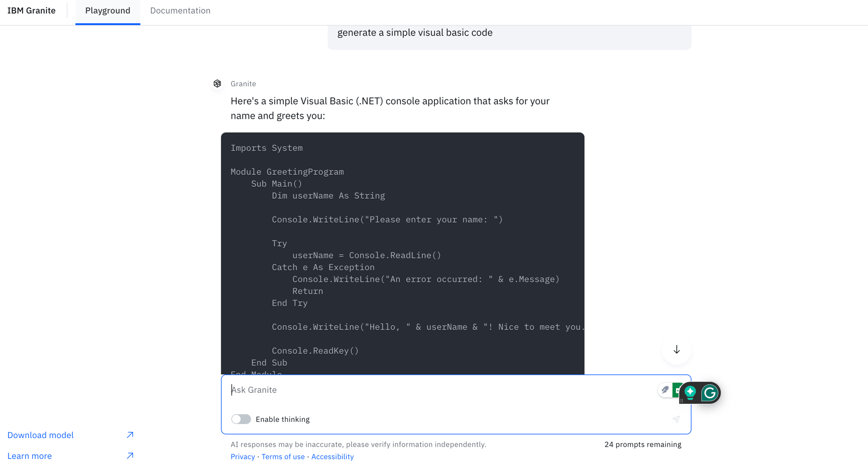This screenshot has width=868, height=476.
Task: Open the IBM Granite home logo
Action: coord(32,10)
